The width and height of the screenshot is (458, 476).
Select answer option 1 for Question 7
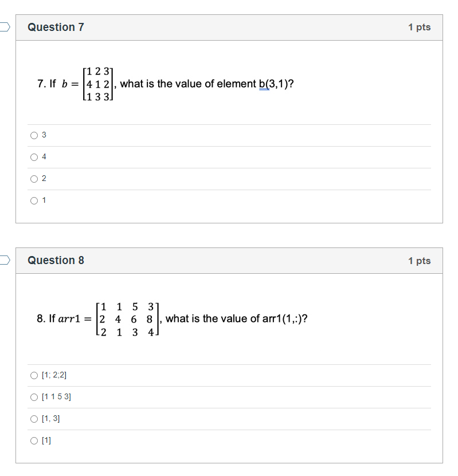coord(34,200)
